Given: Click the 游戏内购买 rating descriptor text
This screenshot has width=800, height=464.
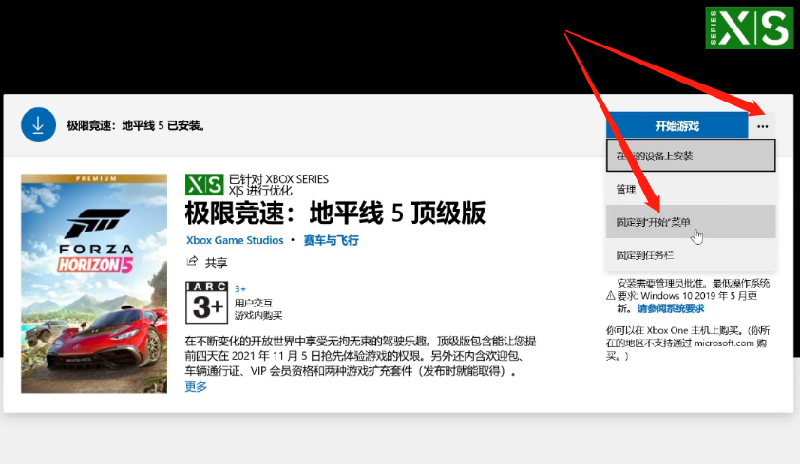Looking at the screenshot, I should (258, 315).
